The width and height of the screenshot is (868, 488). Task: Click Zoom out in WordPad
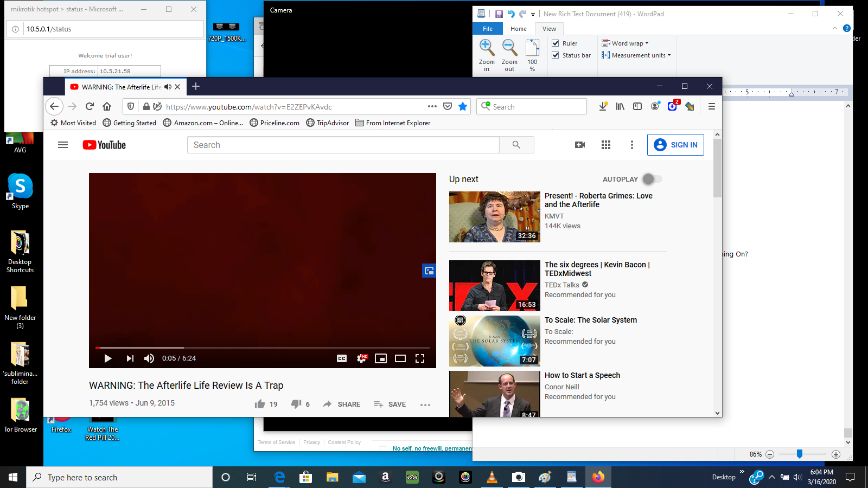509,55
